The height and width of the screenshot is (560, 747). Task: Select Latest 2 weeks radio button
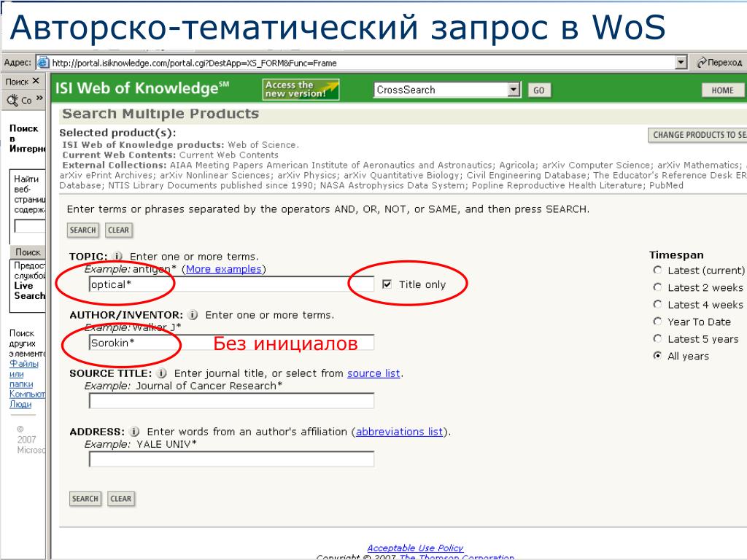(657, 287)
